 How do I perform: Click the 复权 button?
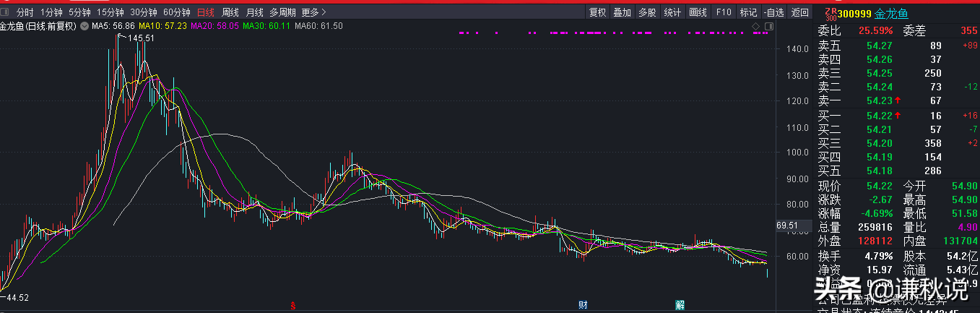(x=597, y=12)
